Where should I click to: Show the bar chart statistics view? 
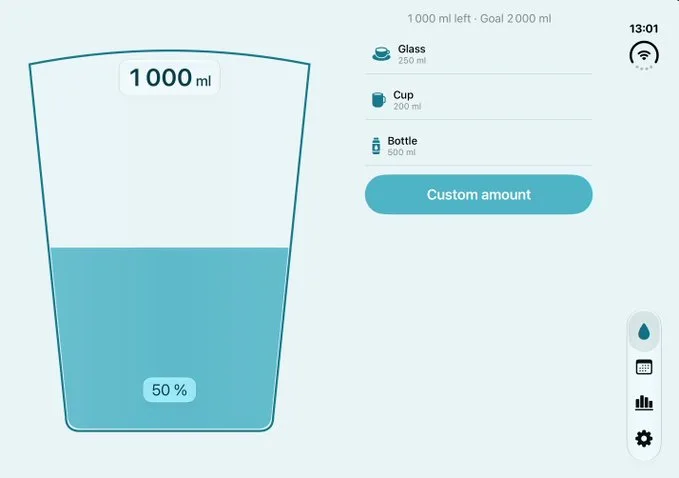tap(644, 403)
